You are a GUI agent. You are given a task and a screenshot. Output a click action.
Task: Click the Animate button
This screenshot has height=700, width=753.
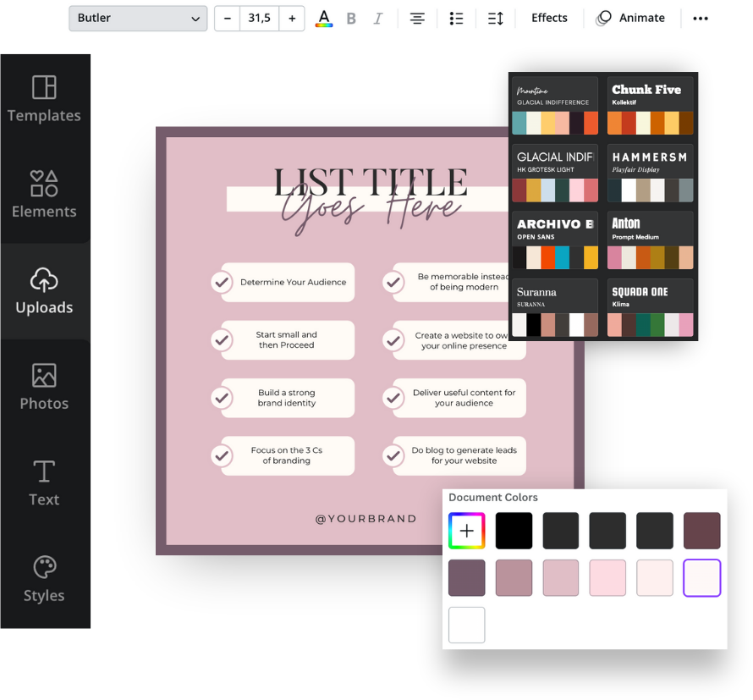pyautogui.click(x=630, y=19)
